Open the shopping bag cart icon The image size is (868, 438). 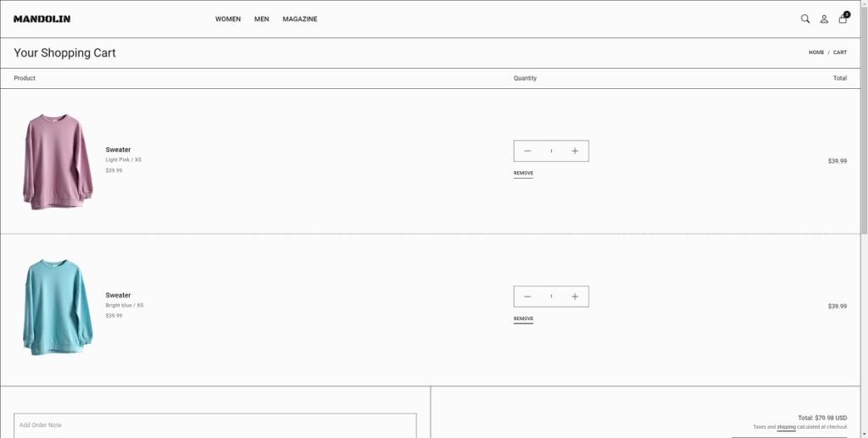click(x=843, y=19)
